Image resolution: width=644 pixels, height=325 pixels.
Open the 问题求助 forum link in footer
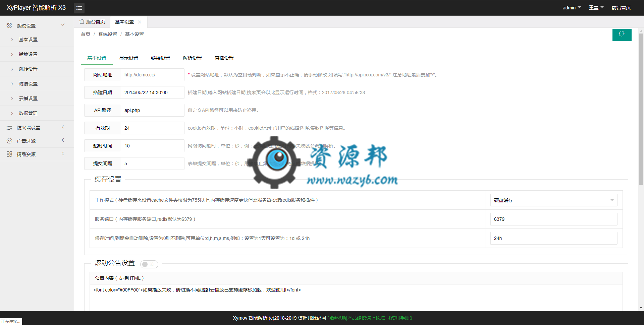coord(356,318)
